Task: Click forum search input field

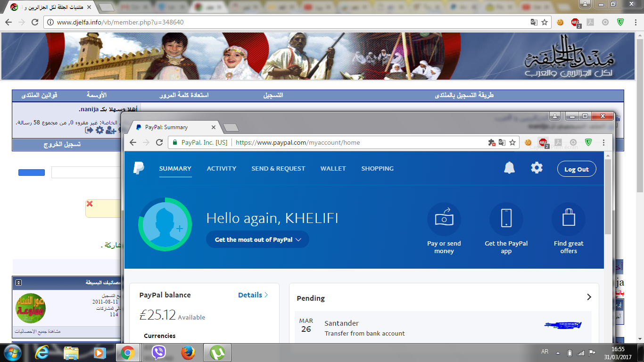Action: tap(86, 173)
